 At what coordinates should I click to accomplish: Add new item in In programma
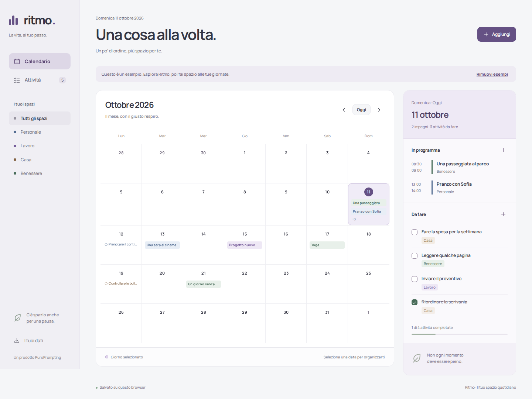(503, 150)
